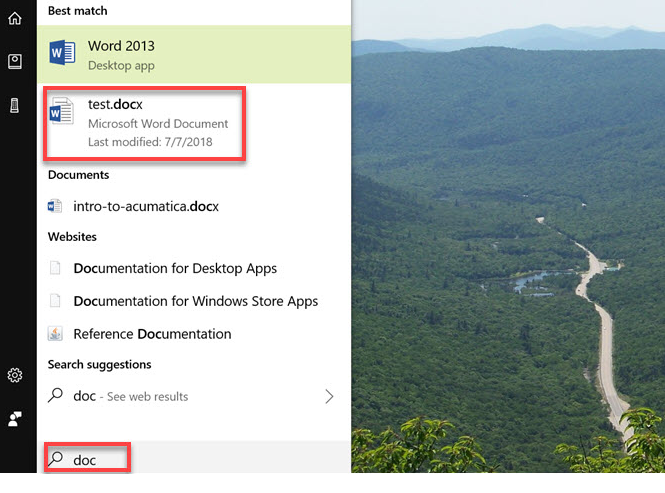Open the test.docx search result

point(157,122)
